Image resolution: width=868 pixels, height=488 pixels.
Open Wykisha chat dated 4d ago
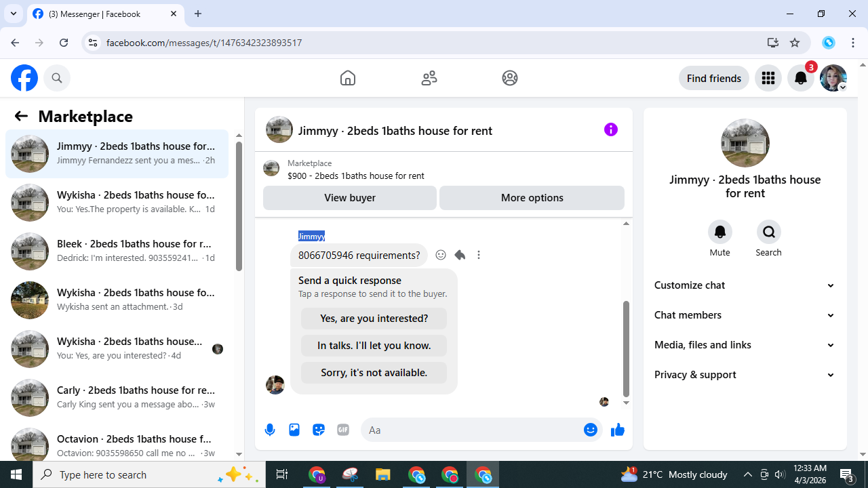[117, 349]
